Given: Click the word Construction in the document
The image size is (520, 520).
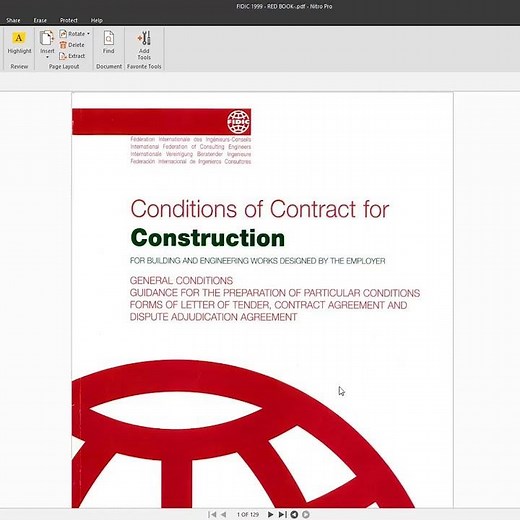Looking at the screenshot, I should pyautogui.click(x=208, y=238).
